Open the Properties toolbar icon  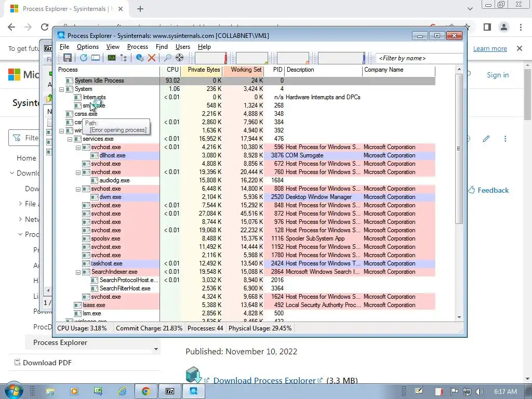[x=139, y=58]
